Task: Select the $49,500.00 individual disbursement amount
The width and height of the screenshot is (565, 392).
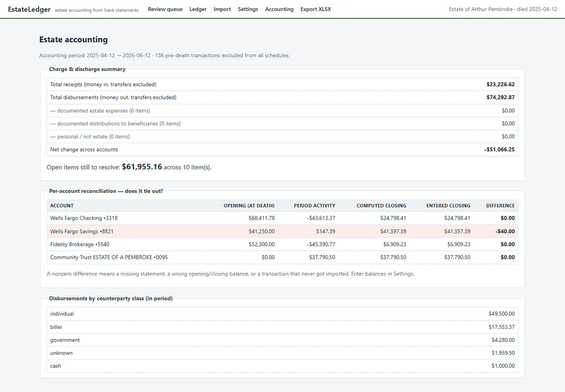Action: coord(502,314)
